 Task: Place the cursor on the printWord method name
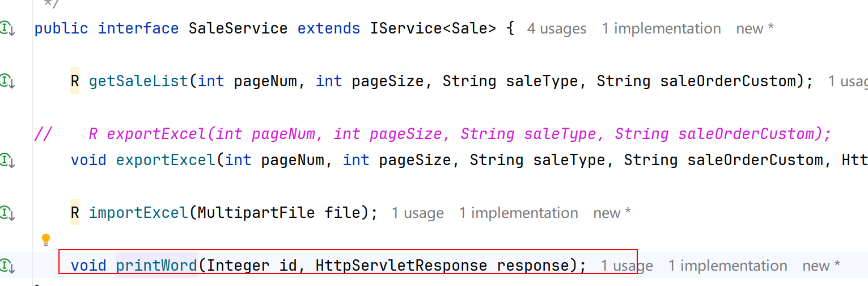pyautogui.click(x=156, y=266)
